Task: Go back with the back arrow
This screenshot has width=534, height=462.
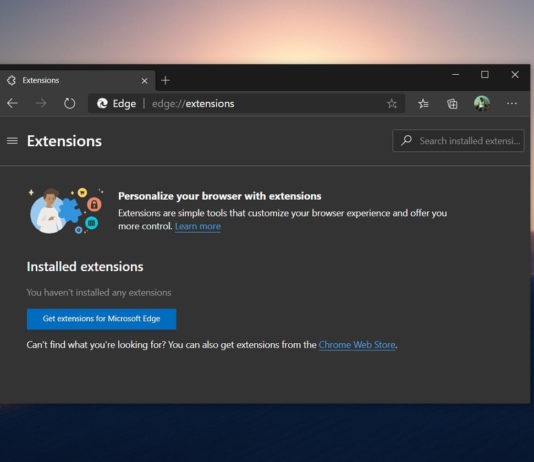Action: pos(13,103)
